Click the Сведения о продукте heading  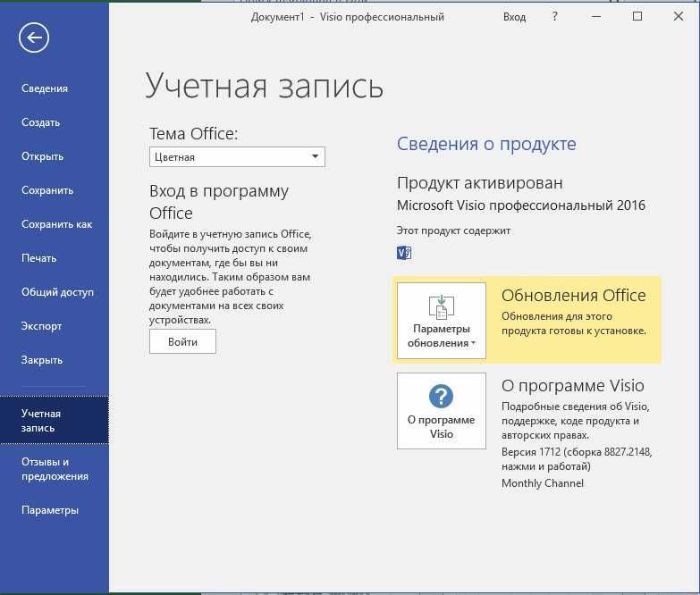(486, 144)
